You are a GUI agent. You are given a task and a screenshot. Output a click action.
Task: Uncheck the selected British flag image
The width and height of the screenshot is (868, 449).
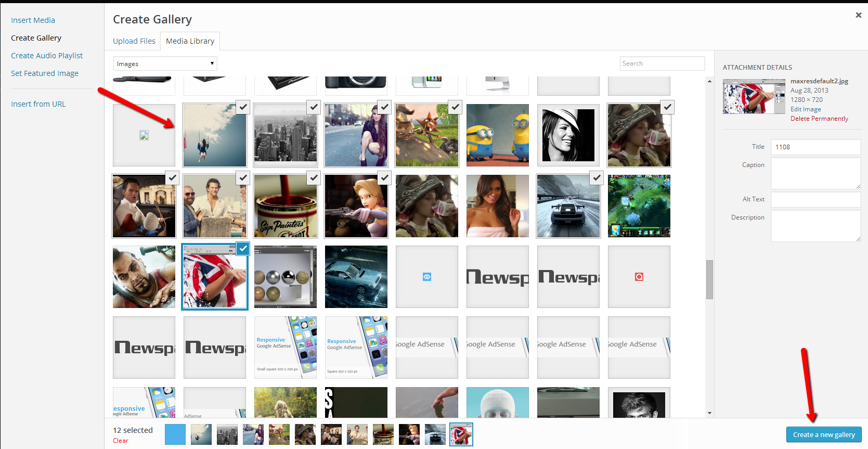coord(243,249)
